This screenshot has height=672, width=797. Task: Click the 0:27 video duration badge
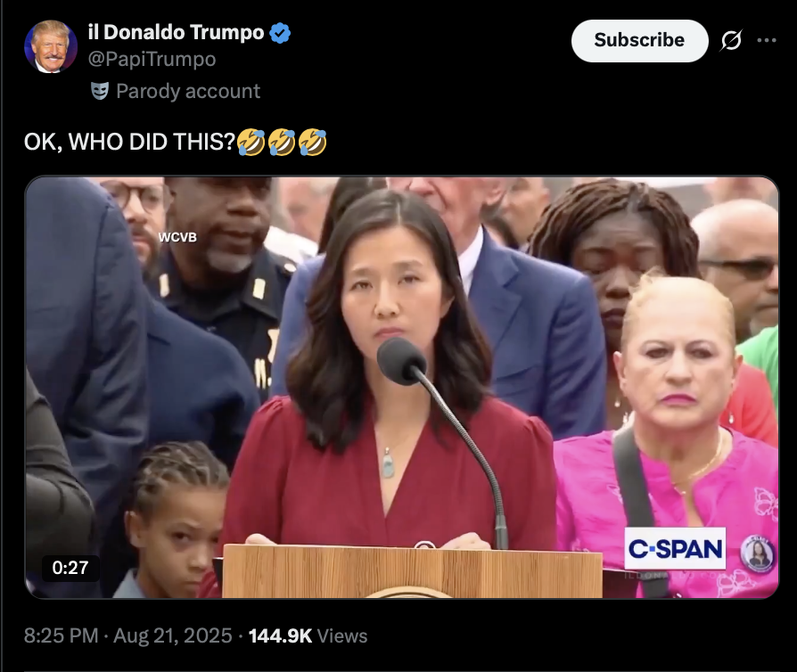70,568
